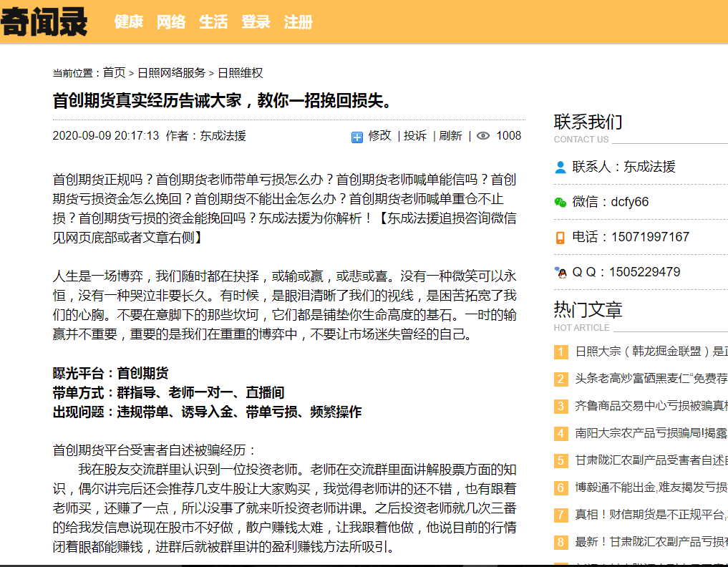Open hot article 3 齐鲁商品交易中心

pos(651,406)
